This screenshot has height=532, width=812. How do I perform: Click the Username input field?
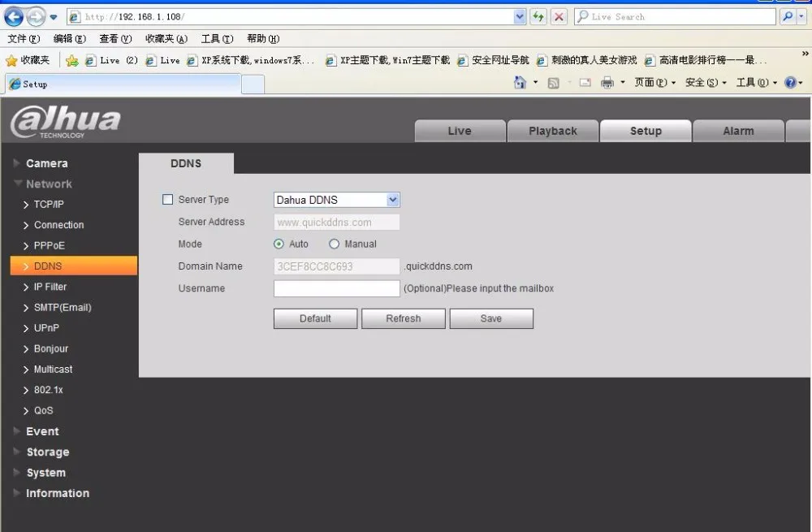[337, 288]
